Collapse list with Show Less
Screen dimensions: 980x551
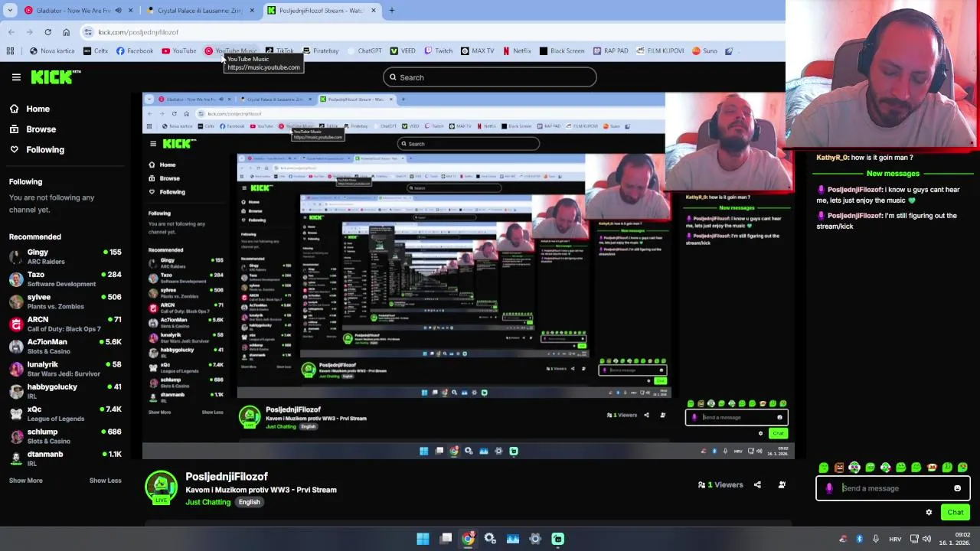105,481
